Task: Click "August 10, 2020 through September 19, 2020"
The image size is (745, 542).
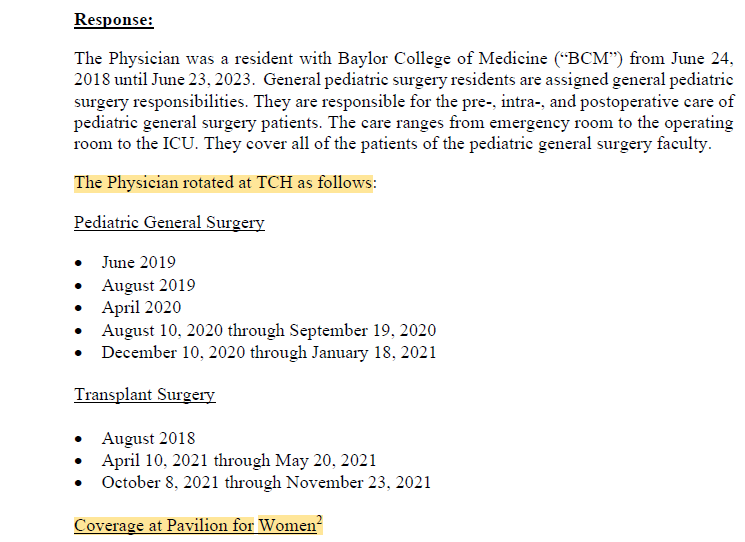Action: pyautogui.click(x=268, y=330)
